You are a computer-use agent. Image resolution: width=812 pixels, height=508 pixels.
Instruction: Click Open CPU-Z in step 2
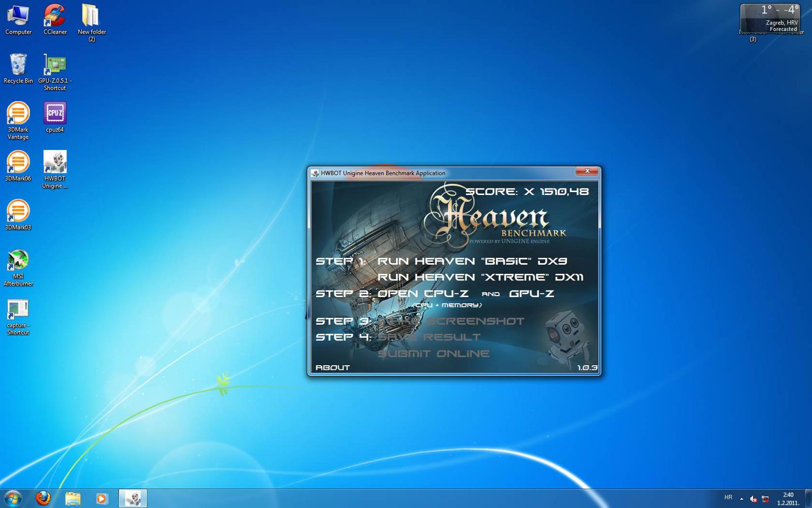pyautogui.click(x=423, y=294)
